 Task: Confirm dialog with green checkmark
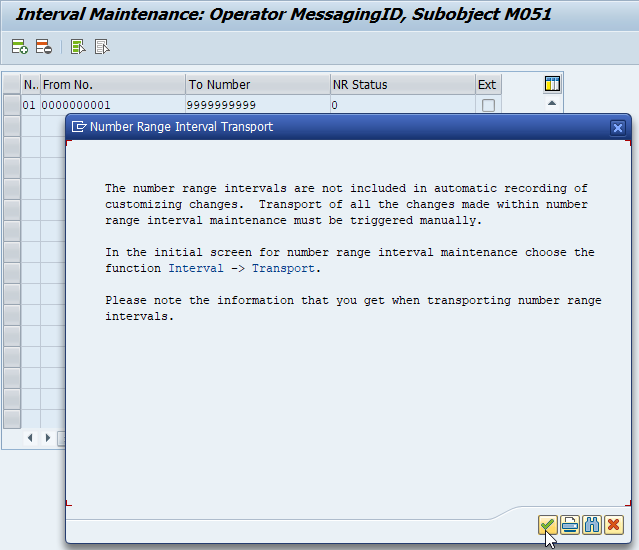point(547,525)
